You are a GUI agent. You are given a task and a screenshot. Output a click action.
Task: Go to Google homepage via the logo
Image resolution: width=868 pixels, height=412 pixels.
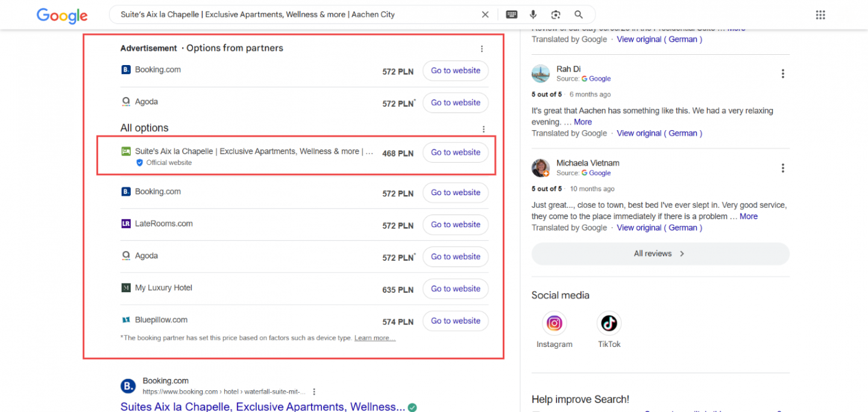(62, 15)
